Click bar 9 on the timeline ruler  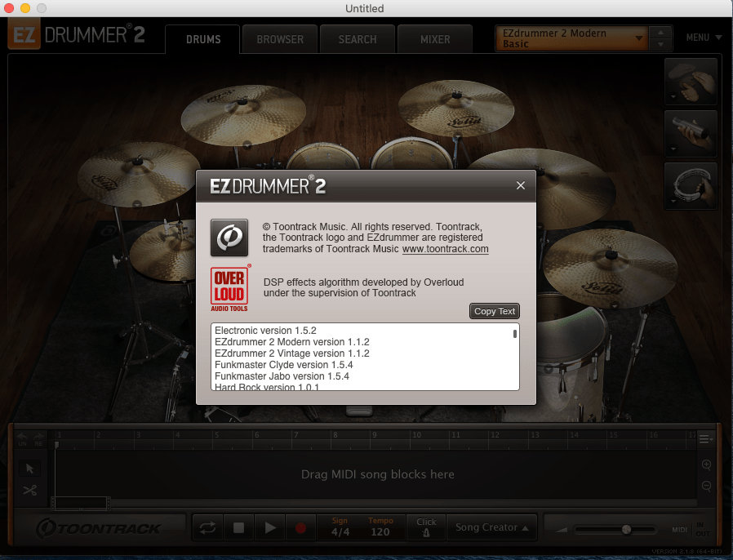[374, 435]
